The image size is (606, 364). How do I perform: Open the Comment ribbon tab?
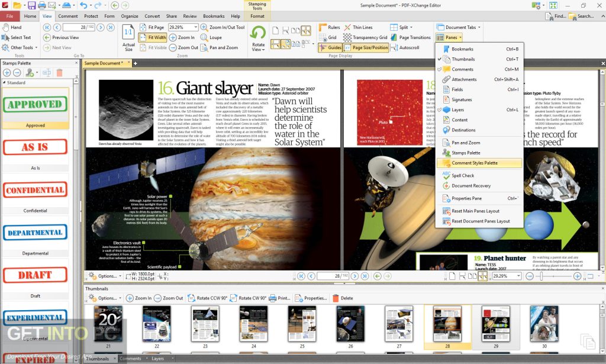click(68, 16)
